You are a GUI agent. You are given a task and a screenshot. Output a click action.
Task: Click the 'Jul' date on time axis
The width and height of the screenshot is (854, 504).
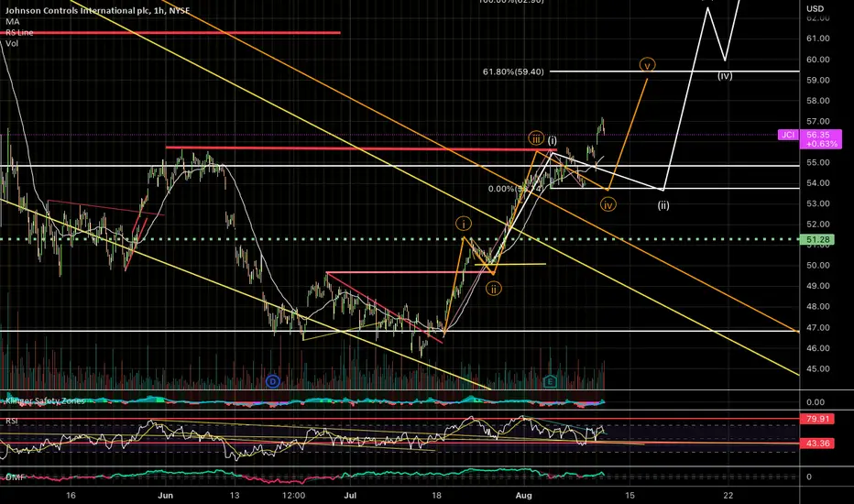(350, 495)
